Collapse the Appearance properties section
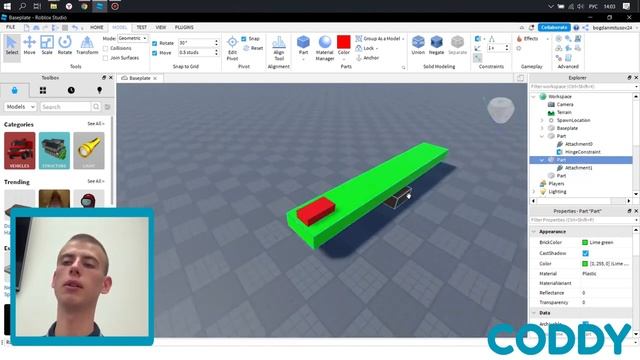This screenshot has width=640, height=360. click(x=534, y=231)
